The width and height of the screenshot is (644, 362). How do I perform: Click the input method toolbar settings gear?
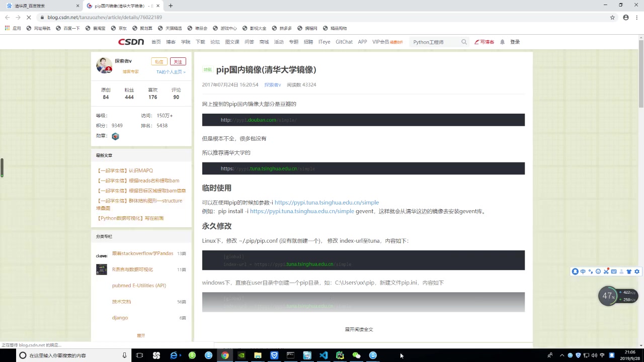click(x=637, y=271)
